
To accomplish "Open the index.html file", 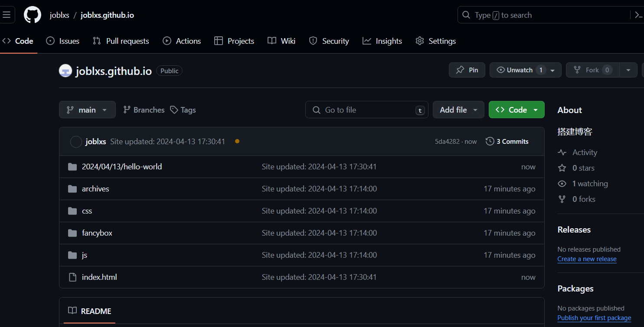I will tap(99, 277).
